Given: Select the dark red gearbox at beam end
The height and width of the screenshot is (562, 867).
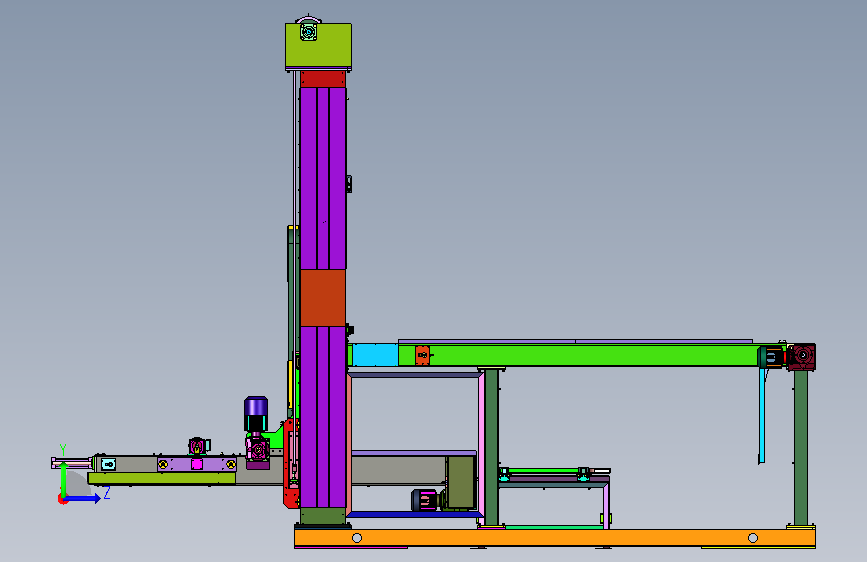Looking at the screenshot, I should (801, 357).
